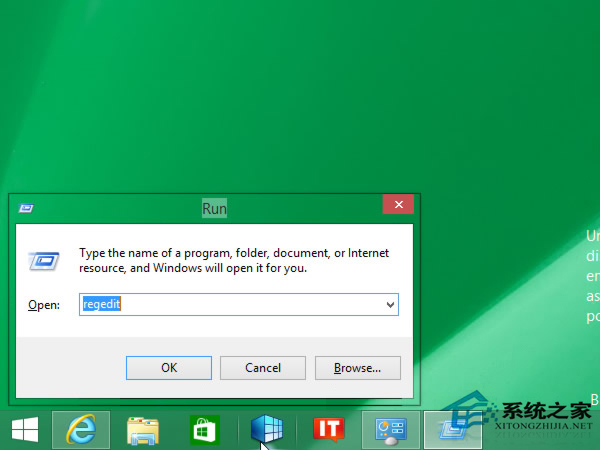Close the Run dialog with red X
600x450 pixels.
click(398, 205)
